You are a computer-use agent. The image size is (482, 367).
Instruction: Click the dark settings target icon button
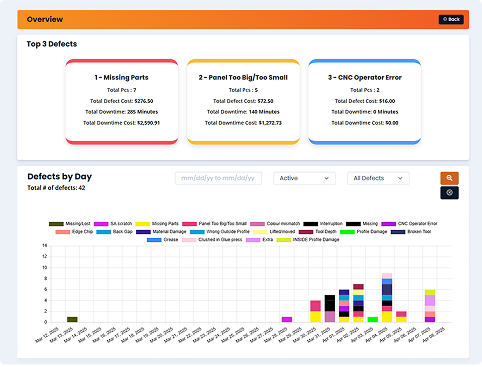(x=449, y=193)
